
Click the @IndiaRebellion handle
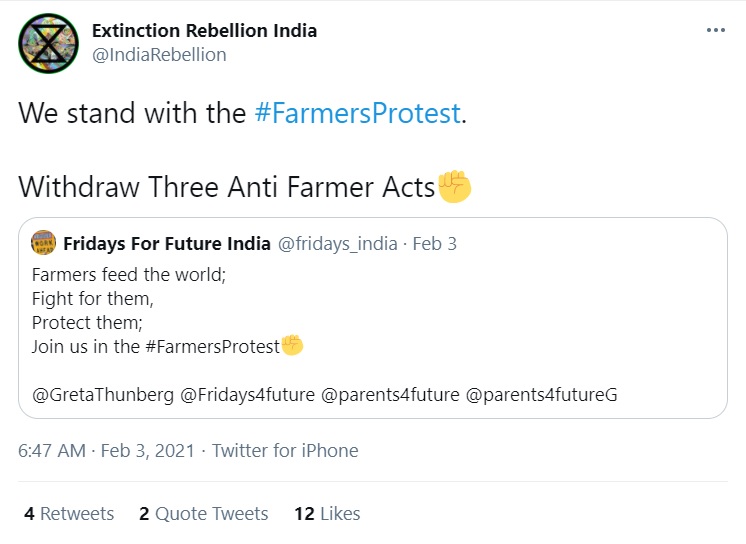159,55
